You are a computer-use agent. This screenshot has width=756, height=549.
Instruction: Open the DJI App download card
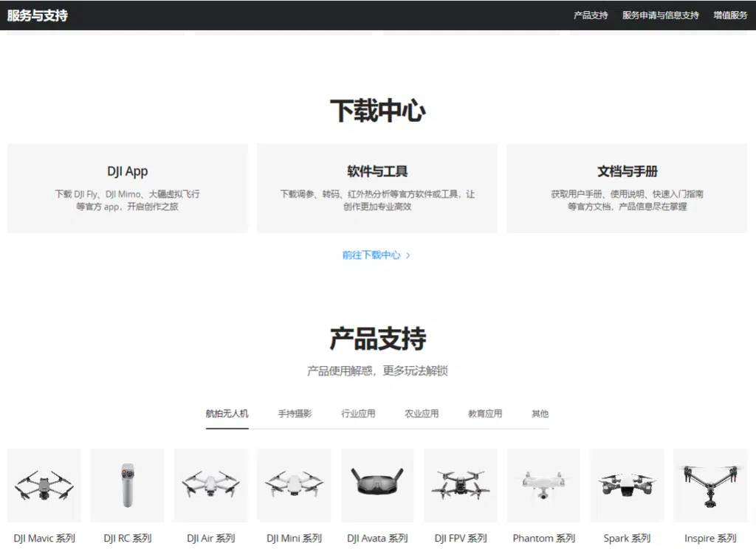click(128, 188)
